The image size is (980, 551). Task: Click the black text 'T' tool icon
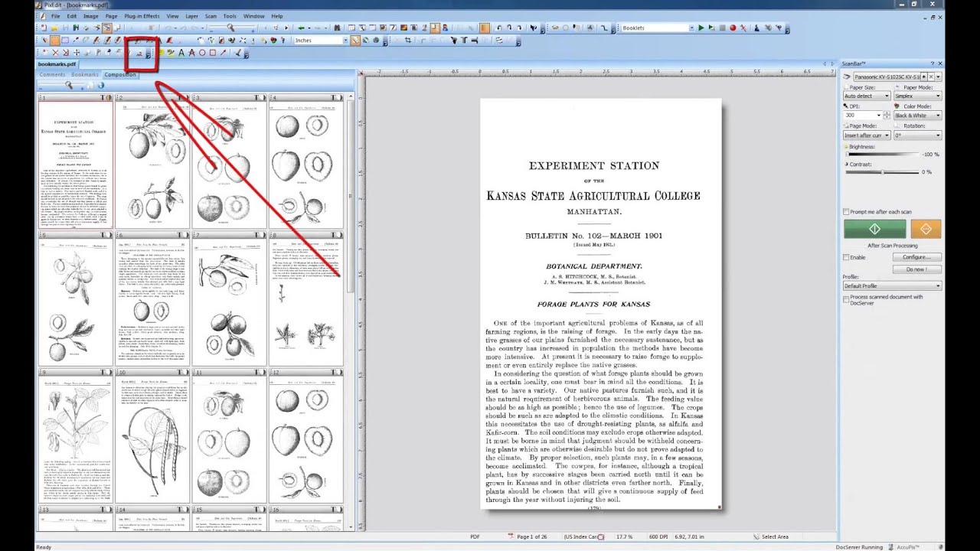[x=464, y=40]
